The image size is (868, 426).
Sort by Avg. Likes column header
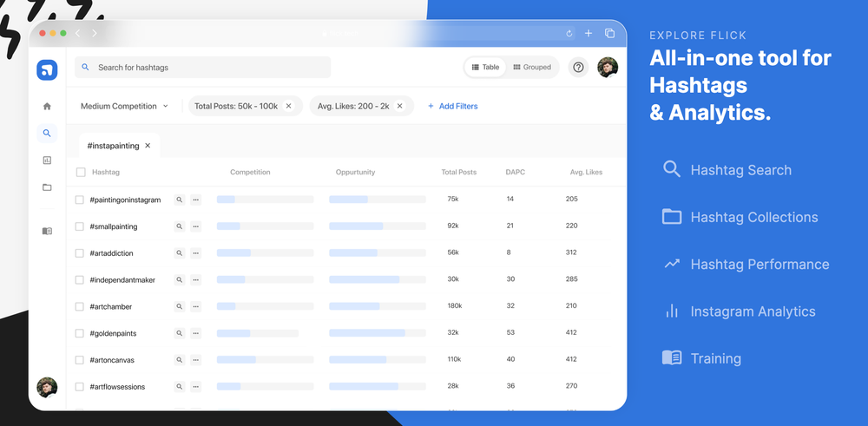586,172
